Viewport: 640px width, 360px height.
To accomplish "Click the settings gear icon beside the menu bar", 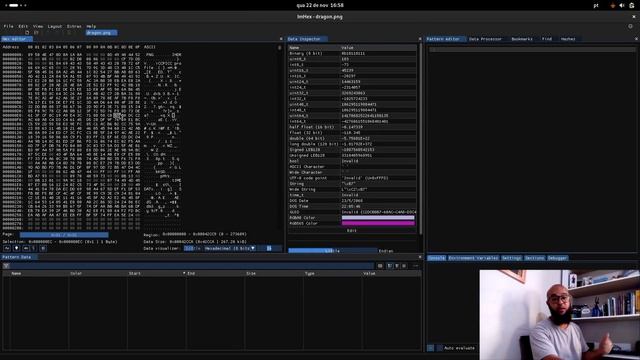I will coord(630,26).
